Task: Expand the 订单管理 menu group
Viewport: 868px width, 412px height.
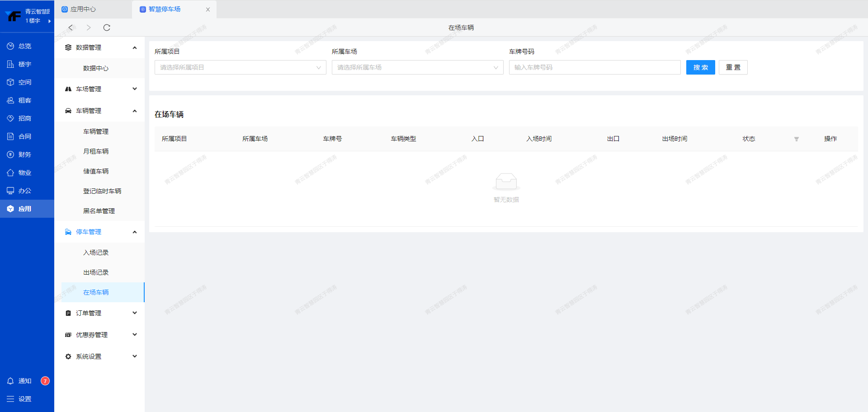Action: tap(99, 313)
